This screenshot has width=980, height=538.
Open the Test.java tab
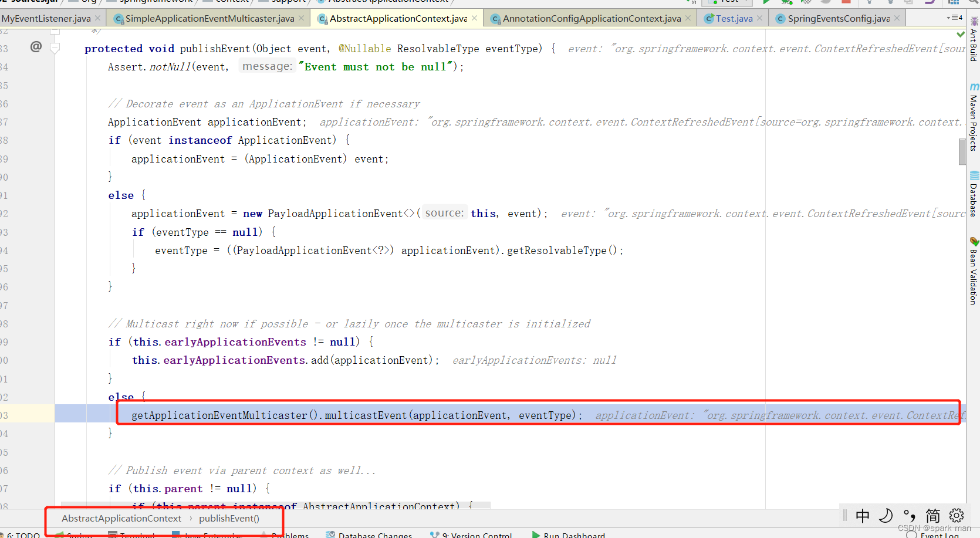coord(734,19)
